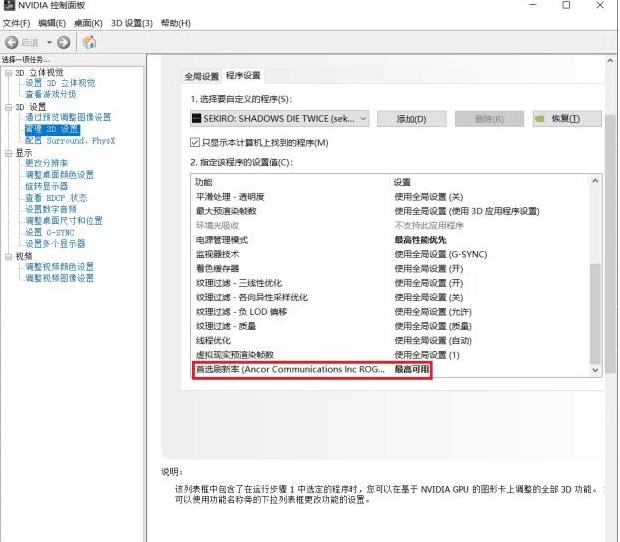Select the 着色缓存器 row
The height and width of the screenshot is (542, 620).
390,269
